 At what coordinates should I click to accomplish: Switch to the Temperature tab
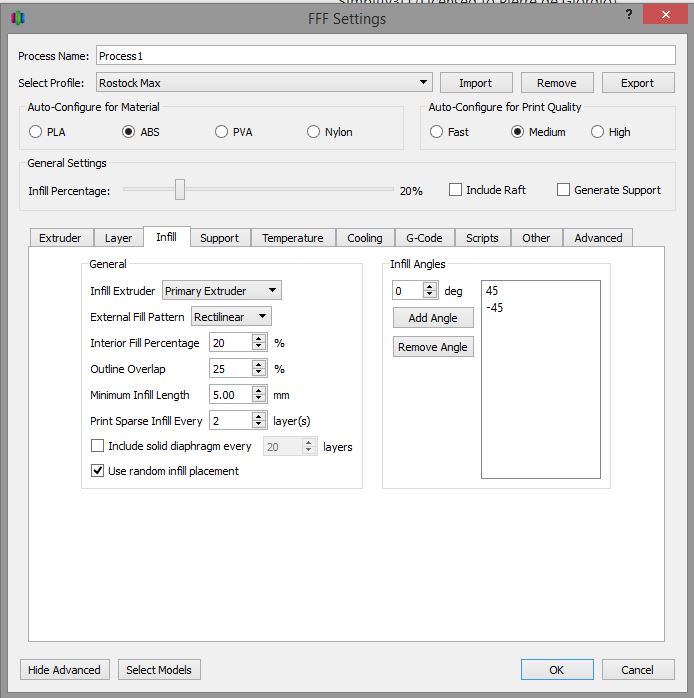[292, 238]
